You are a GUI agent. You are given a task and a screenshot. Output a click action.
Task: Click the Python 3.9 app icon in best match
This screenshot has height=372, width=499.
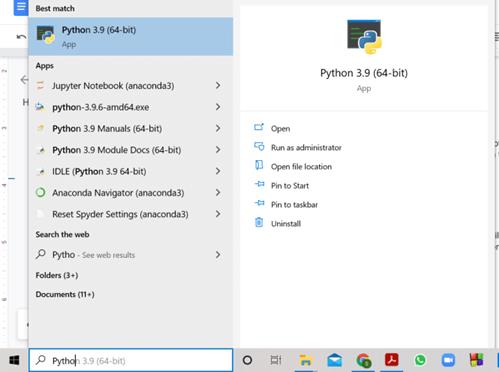[x=46, y=35]
